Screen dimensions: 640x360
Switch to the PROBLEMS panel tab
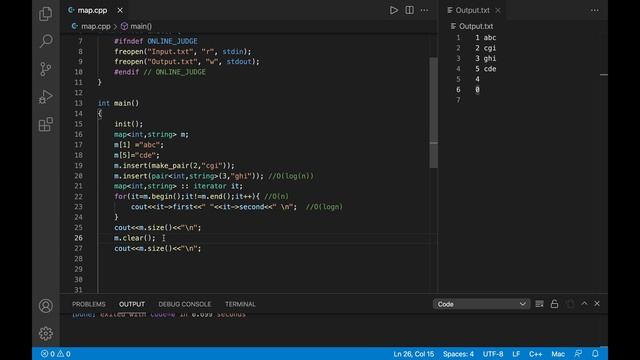pos(89,304)
